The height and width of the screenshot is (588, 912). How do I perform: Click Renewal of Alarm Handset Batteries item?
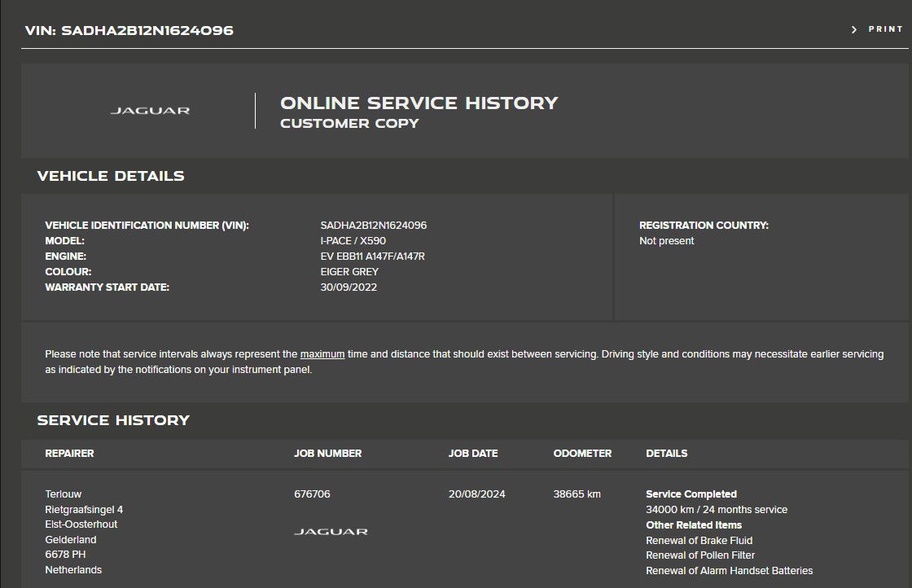(730, 571)
